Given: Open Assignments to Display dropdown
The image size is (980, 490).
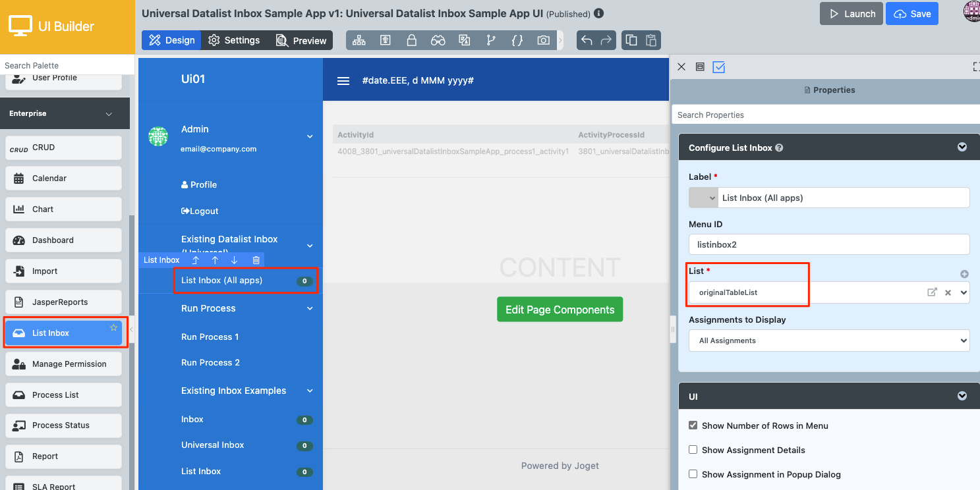Looking at the screenshot, I should click(x=828, y=340).
